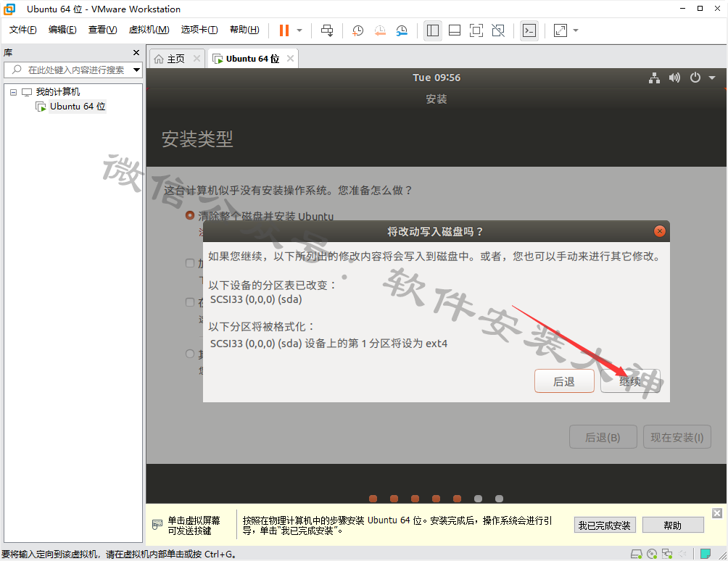Click the greyed sound card status icon
Viewport: 728px width, 561px height.
point(682,554)
